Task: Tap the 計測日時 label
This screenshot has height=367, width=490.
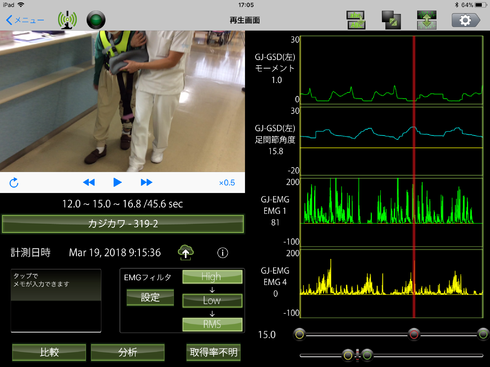Action: coord(30,253)
